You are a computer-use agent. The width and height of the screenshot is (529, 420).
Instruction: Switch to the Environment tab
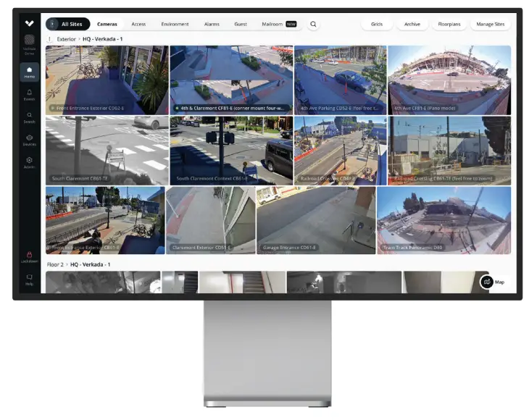[175, 25]
